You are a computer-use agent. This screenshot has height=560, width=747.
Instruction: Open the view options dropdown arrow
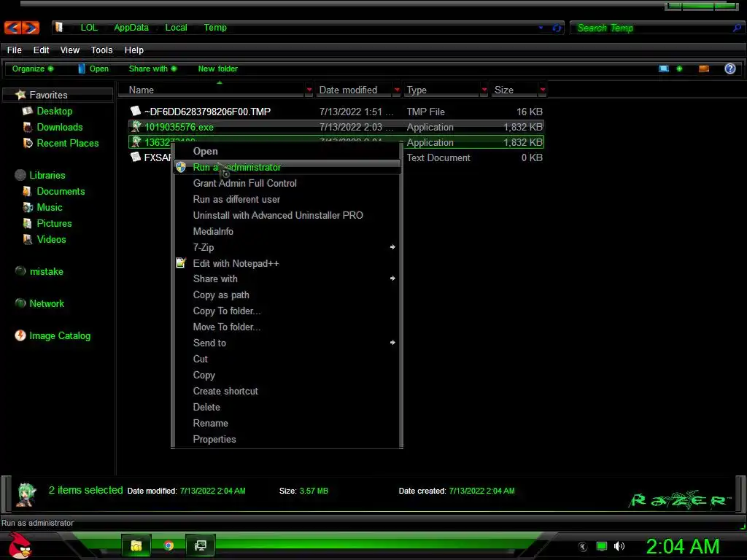[x=679, y=69]
